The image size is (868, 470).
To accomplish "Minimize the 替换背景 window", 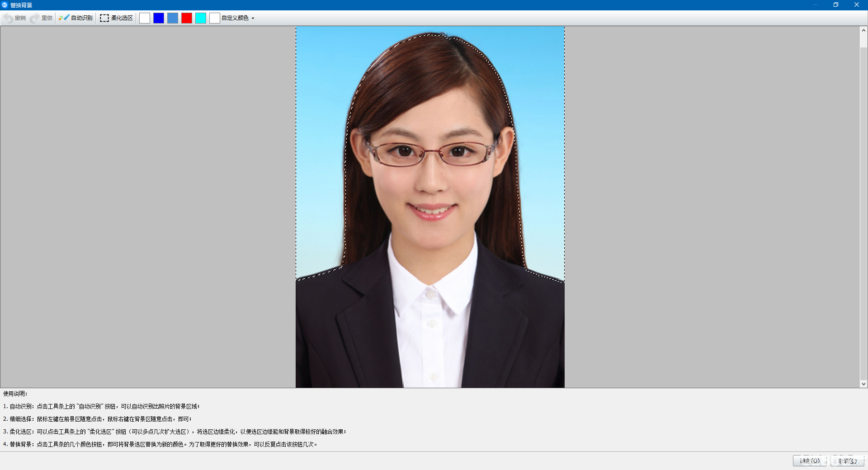I will [x=816, y=5].
